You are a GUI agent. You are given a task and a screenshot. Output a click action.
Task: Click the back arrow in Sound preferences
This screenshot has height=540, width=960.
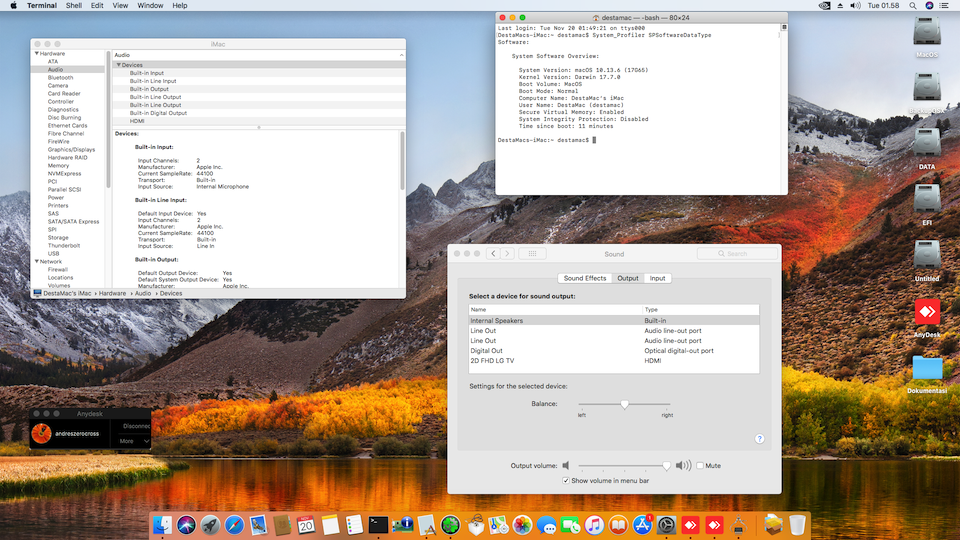493,254
